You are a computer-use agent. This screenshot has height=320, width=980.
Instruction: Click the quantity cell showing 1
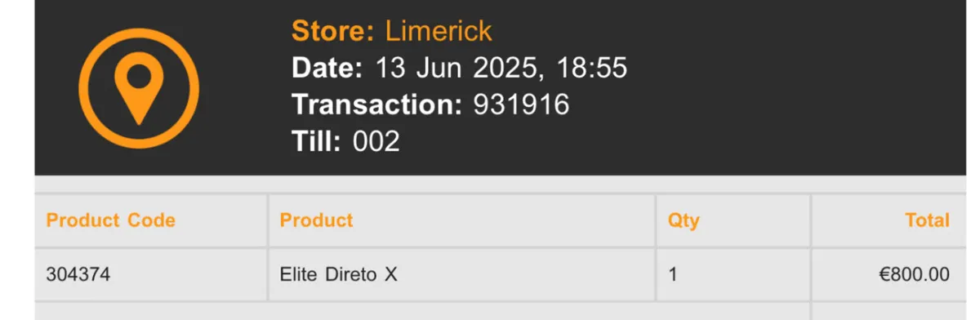[733, 275]
